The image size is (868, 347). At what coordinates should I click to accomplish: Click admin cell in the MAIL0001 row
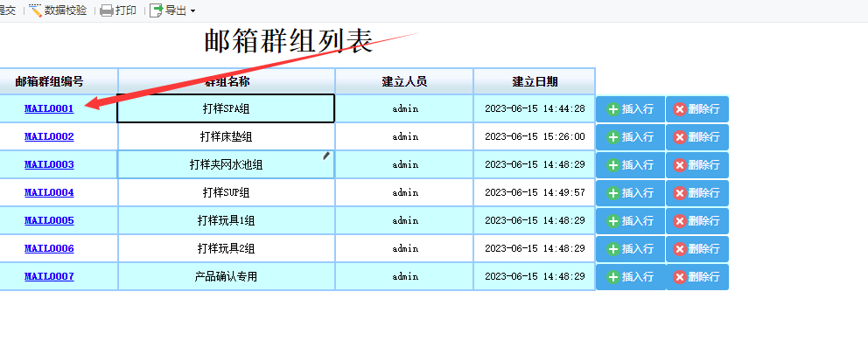coord(404,109)
